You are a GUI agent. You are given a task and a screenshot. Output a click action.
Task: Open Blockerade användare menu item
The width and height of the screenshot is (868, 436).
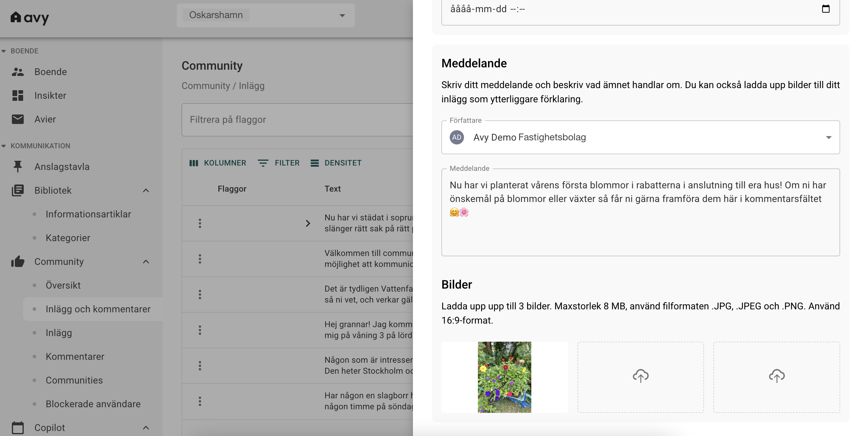pos(93,404)
